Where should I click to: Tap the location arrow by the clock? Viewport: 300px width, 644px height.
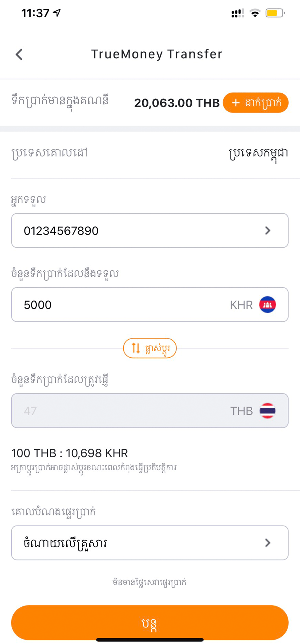pos(57,13)
